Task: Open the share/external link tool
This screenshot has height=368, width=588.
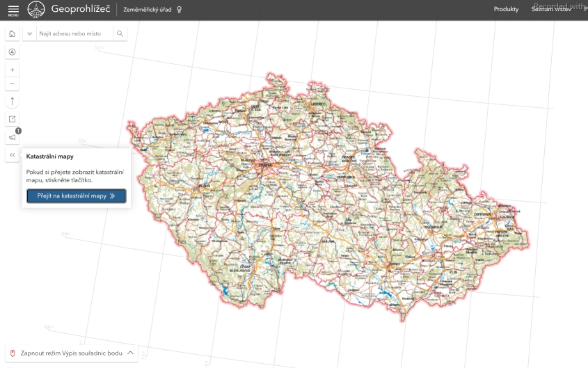Action: click(x=13, y=120)
